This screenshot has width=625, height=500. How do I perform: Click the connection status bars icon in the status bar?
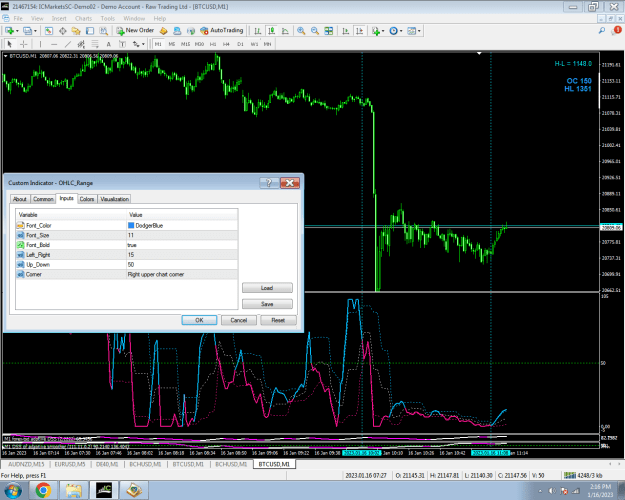pyautogui.click(x=570, y=475)
